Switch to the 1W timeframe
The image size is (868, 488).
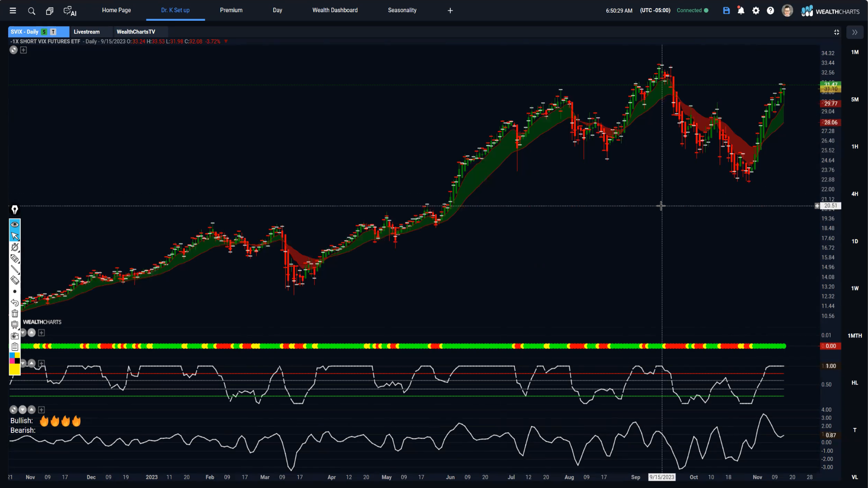click(855, 288)
